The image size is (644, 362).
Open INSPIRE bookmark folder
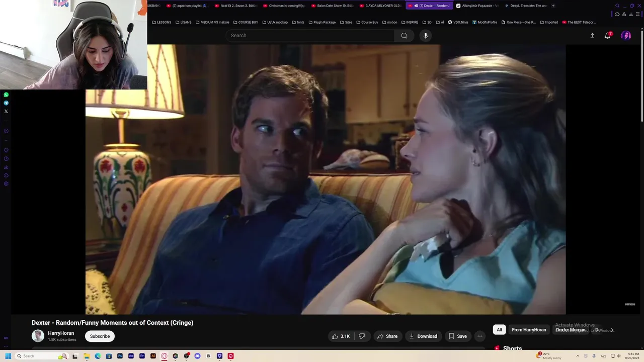pyautogui.click(x=410, y=22)
